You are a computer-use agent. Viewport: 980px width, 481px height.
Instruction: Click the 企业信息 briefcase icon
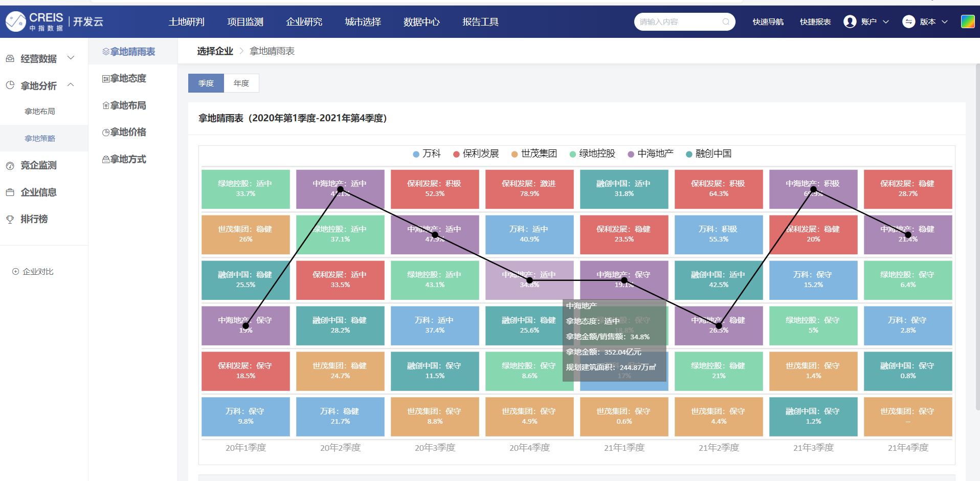click(x=10, y=192)
